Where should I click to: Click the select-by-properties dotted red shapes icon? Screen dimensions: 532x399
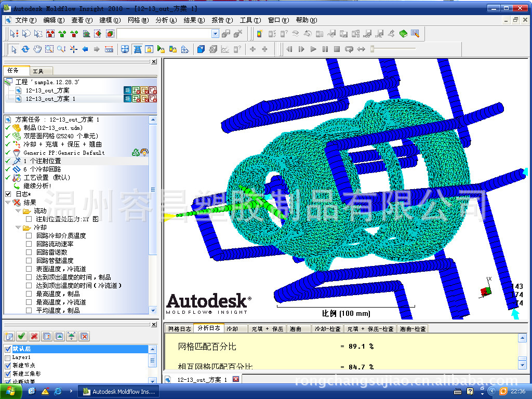[50, 34]
